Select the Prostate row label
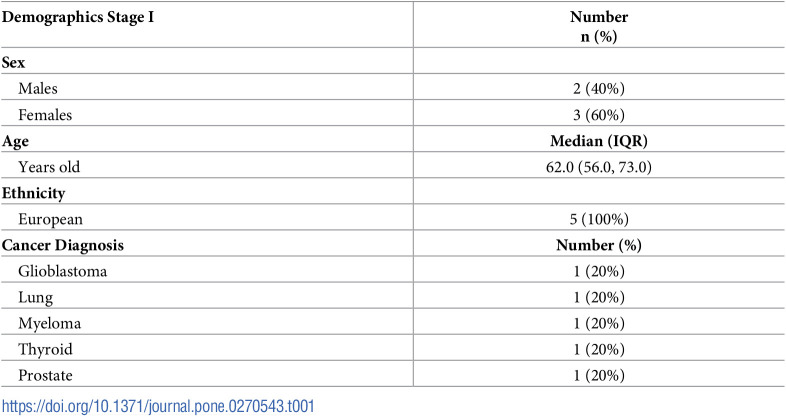Viewport: 786px width, 417px height. pos(46,375)
